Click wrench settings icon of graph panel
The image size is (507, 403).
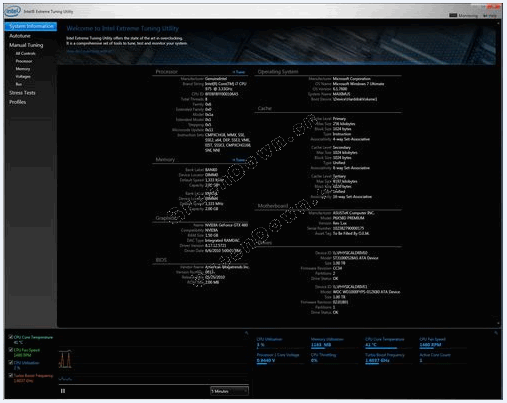(246, 333)
